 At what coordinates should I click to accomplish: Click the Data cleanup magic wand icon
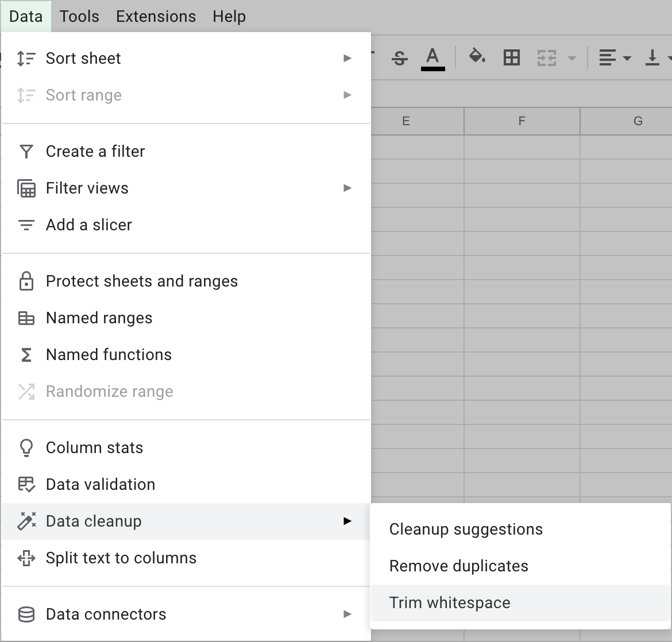26,521
